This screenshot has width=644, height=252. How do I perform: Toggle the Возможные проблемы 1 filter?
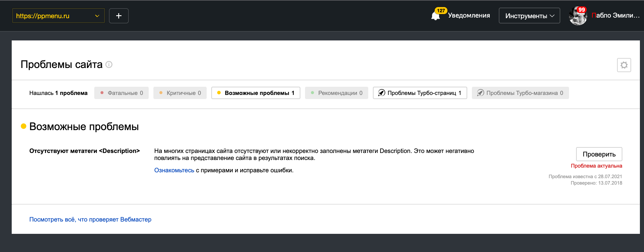coord(256,93)
